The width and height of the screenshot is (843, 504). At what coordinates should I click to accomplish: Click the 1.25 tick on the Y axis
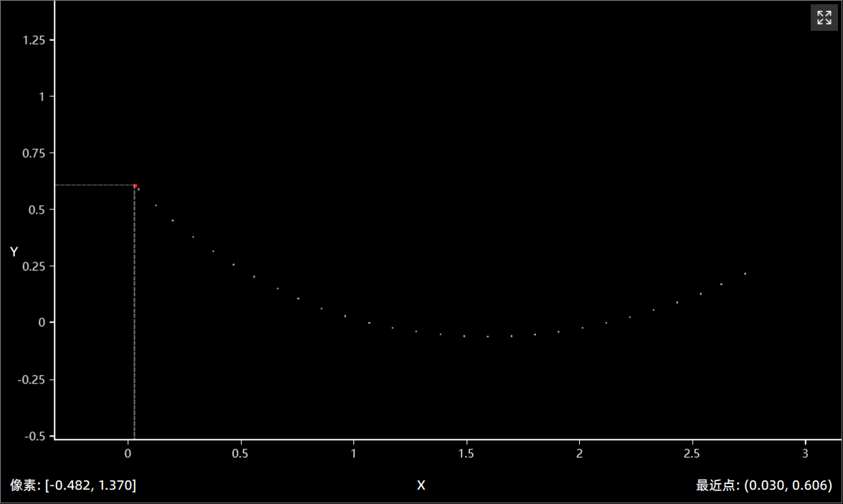click(x=34, y=40)
